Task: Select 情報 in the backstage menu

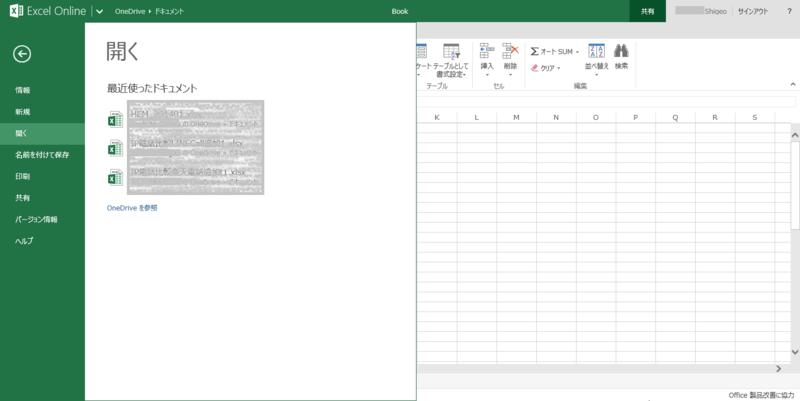Action: click(42, 90)
